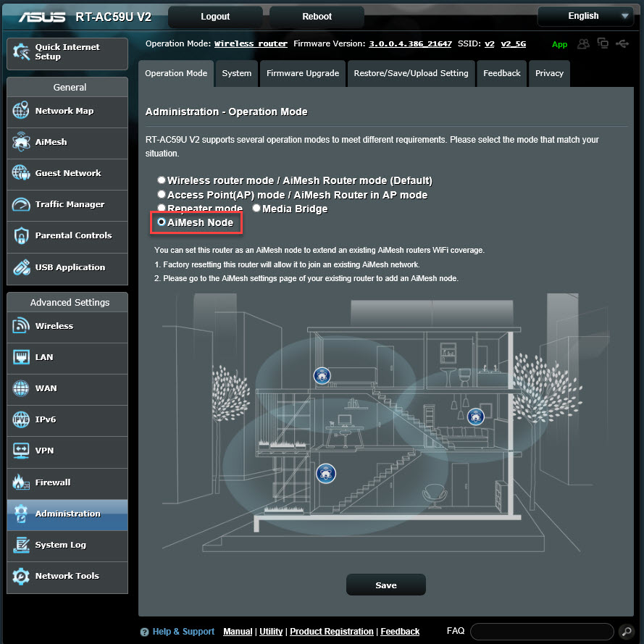644x644 pixels.
Task: Click the FAQ search input field
Action: click(542, 631)
